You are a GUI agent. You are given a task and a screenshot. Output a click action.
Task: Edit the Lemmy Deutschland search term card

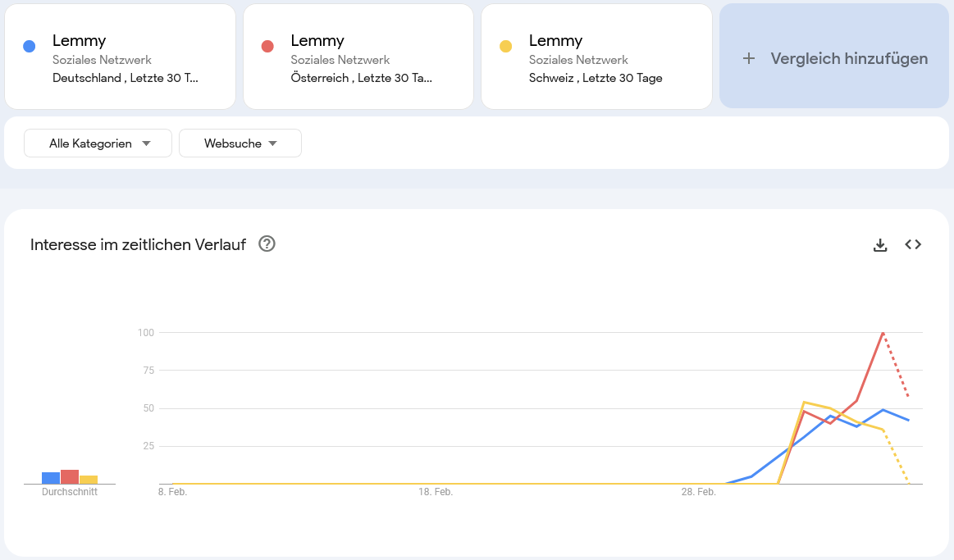(120, 57)
